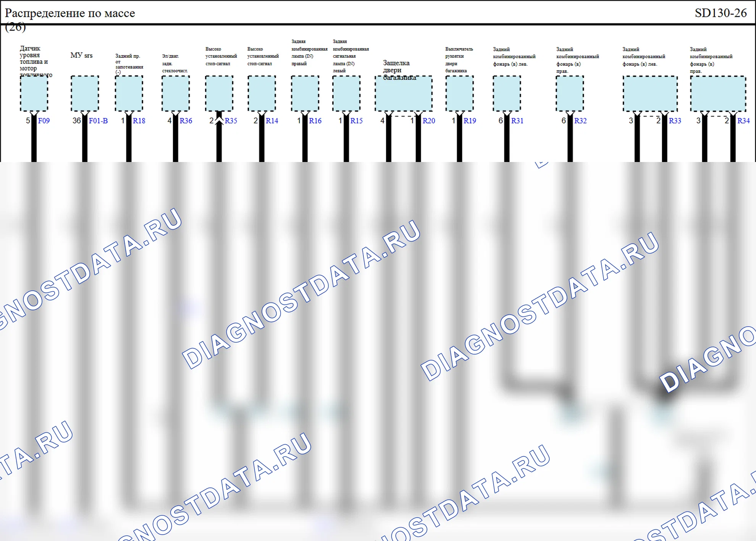Image resolution: width=756 pixels, height=541 pixels.
Task: Click the "Задний комбинированный фонарь (в) прав." label above R32
Action: (x=578, y=60)
